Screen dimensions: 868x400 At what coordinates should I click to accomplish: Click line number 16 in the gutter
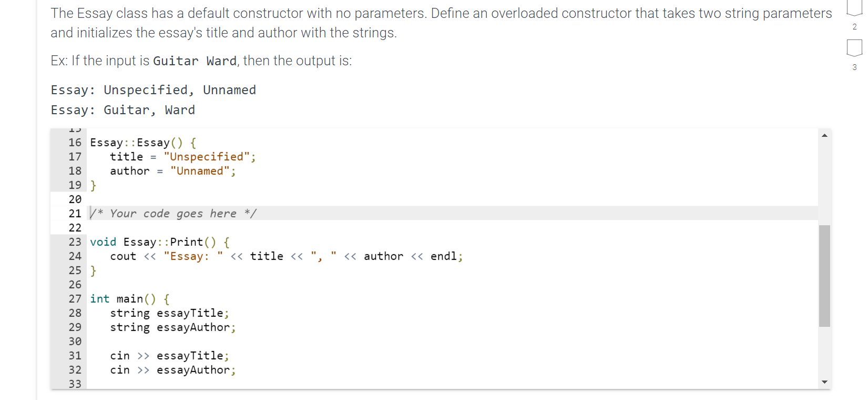point(75,142)
